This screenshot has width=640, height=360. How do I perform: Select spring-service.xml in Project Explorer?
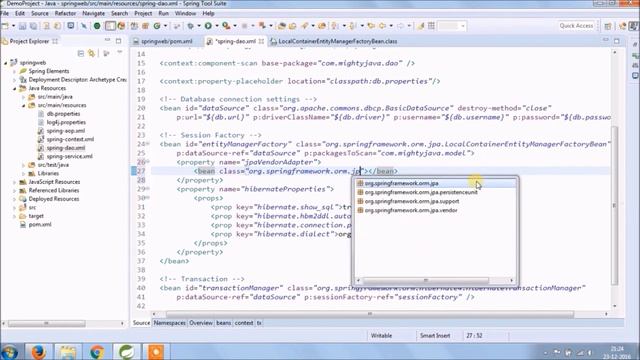(69, 156)
